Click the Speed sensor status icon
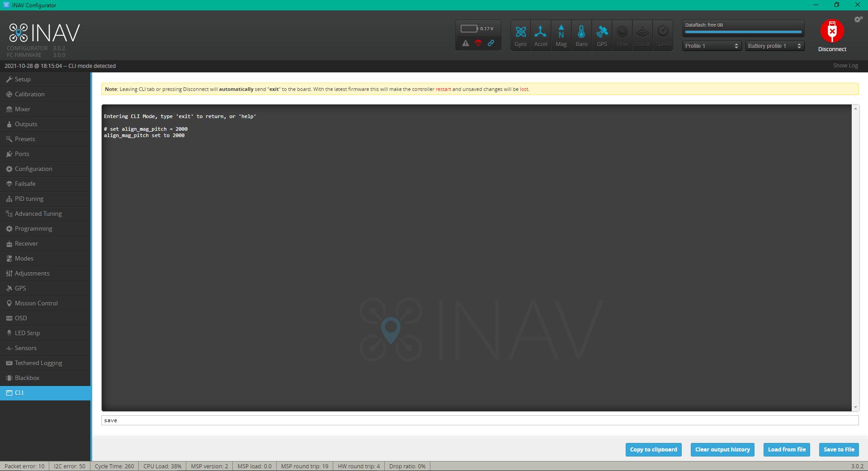This screenshot has height=471, width=868. click(x=663, y=35)
